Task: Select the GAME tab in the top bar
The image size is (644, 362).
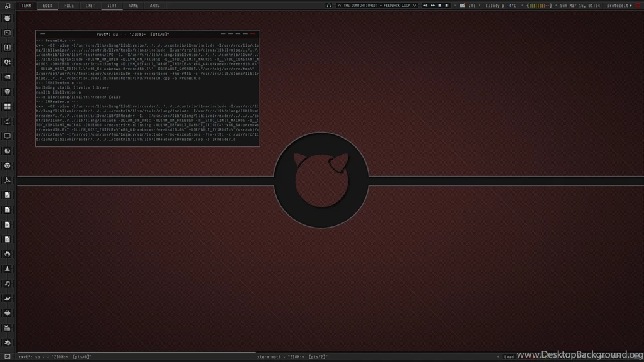Action: pos(133,5)
